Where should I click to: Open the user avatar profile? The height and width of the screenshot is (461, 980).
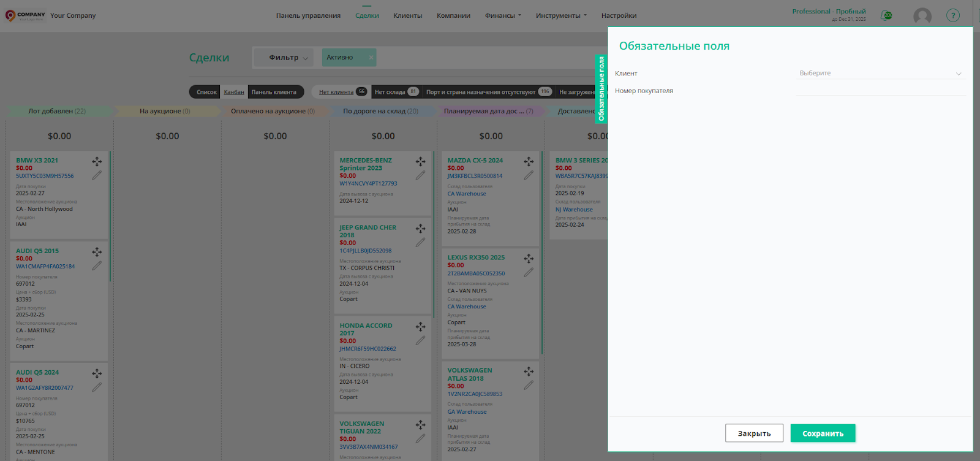[x=922, y=16]
